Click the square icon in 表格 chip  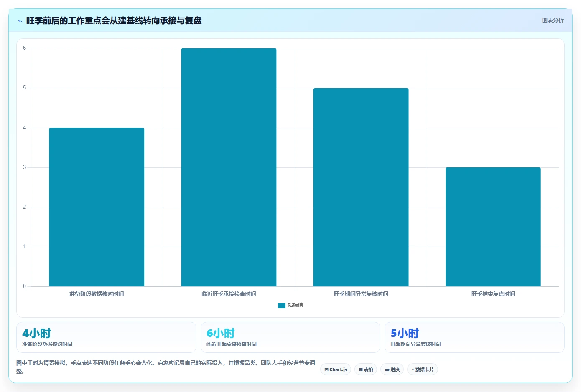[361, 370]
